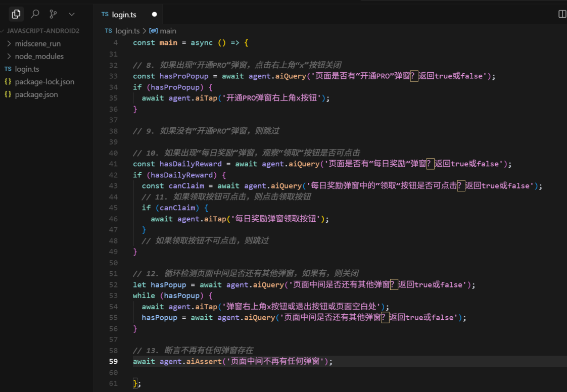567x392 pixels.
Task: Open login.ts in the Explorer tree
Action: coord(27,69)
